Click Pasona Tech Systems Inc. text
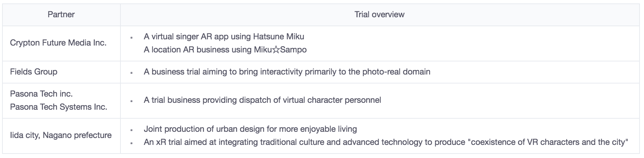The image size is (644, 158). (59, 107)
